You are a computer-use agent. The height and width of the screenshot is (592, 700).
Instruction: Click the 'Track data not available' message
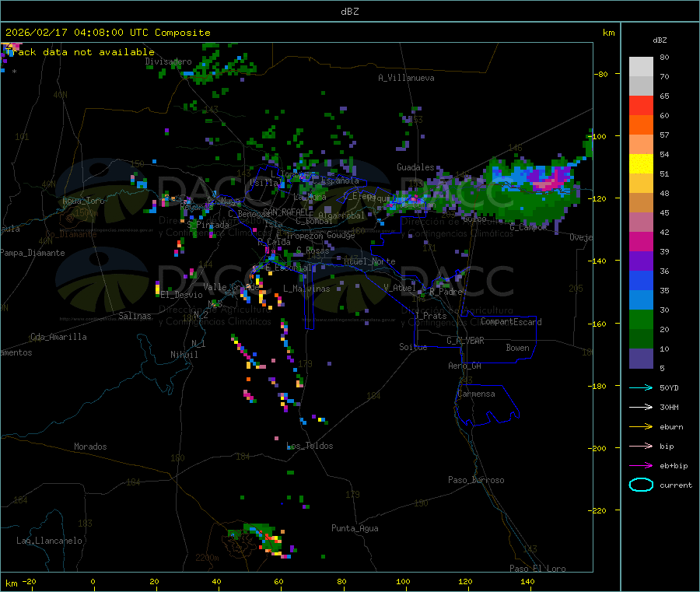click(x=80, y=52)
